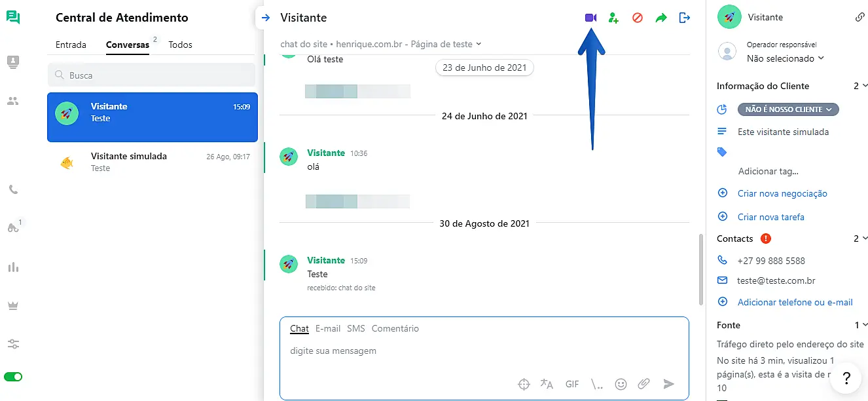Open the emoji picker in message box
Viewport: 868px width, 401px height.
621,384
